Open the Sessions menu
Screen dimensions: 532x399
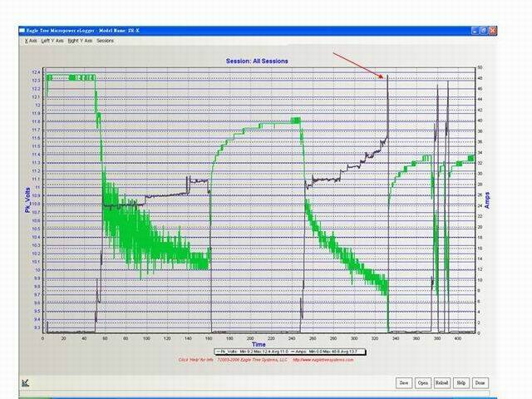click(105, 41)
